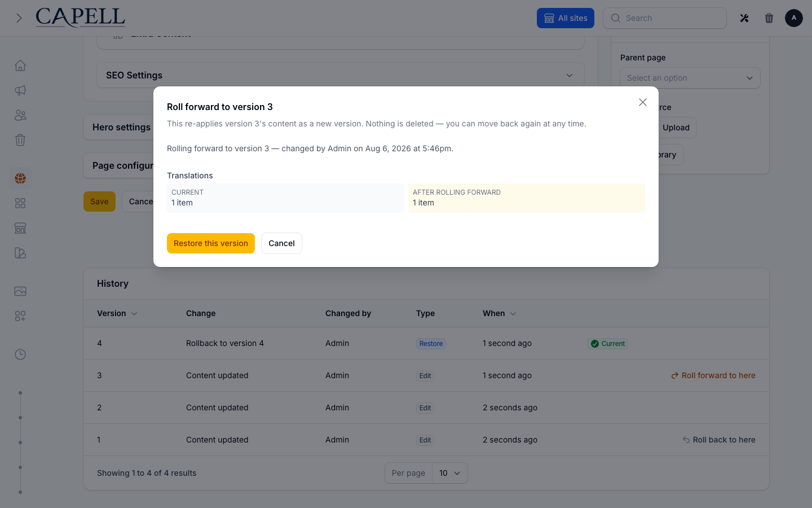Open the Parent page select dropdown
Viewport: 812px width, 508px height.
tap(690, 78)
